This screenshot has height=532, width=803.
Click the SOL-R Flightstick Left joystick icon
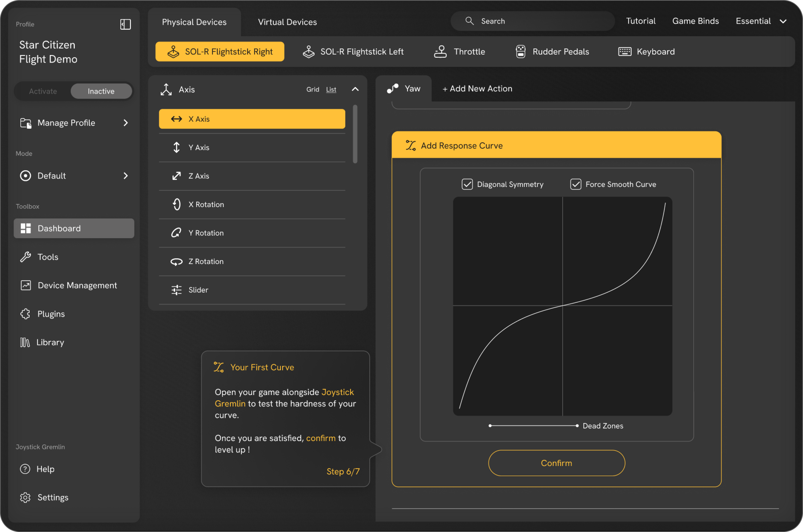(309, 52)
